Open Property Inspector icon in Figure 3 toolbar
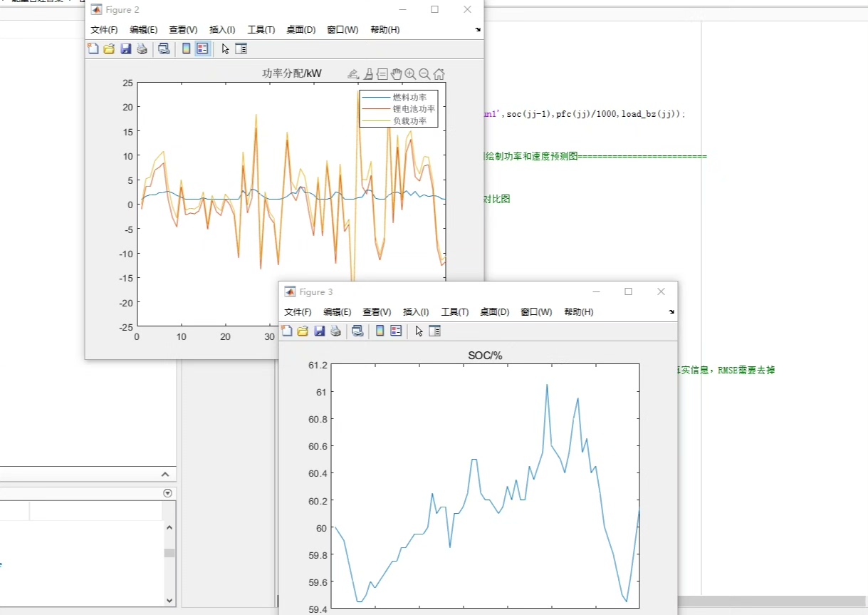Image resolution: width=868 pixels, height=615 pixels. (434, 331)
